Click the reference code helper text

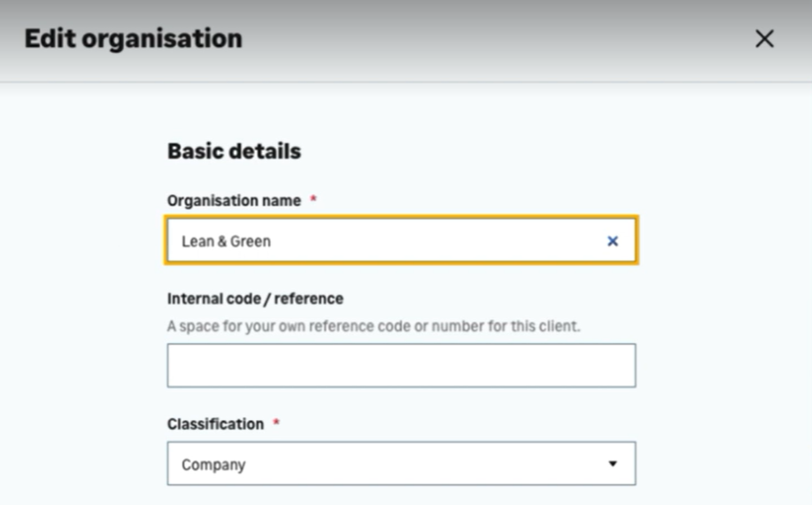tap(374, 326)
